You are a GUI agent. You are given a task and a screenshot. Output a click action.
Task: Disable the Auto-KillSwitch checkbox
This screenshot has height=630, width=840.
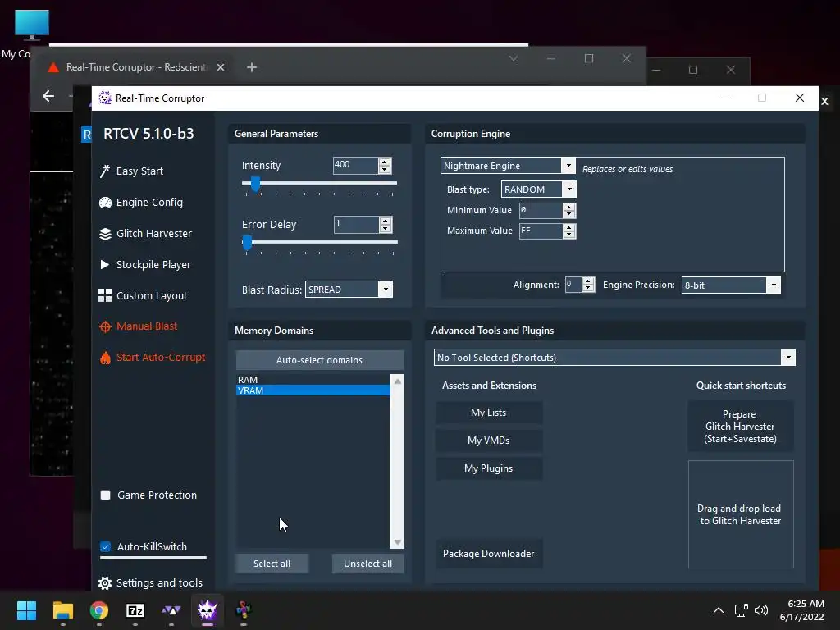pyautogui.click(x=106, y=547)
